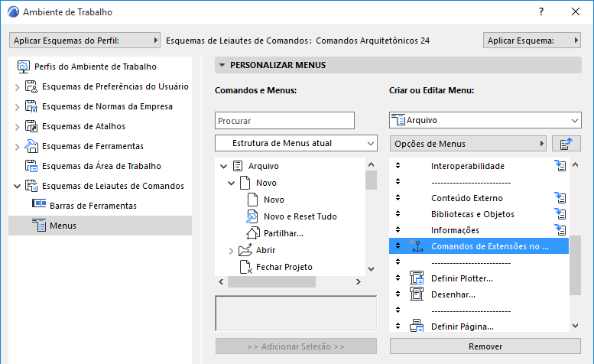Click the move-up-level icon button beside Opções de Menus

[565, 143]
